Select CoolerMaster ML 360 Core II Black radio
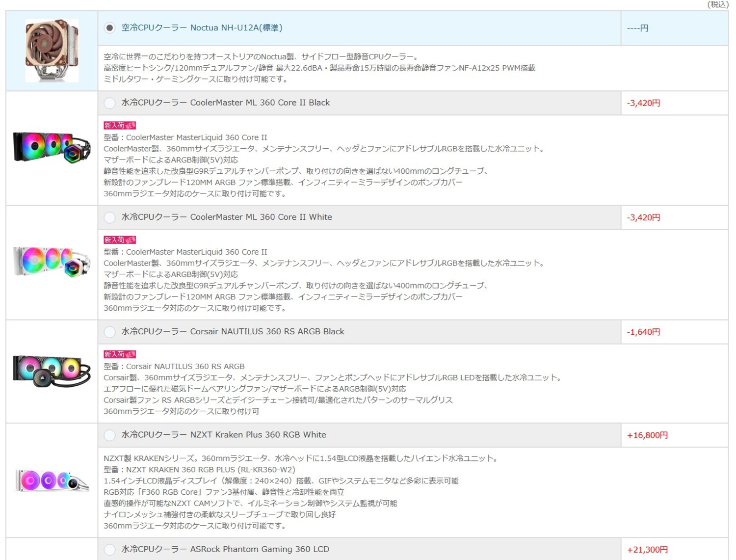 click(109, 103)
